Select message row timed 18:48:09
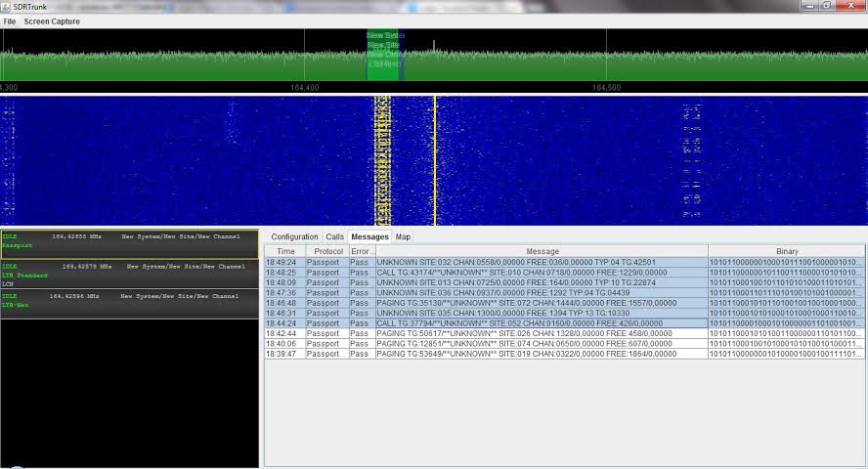The height and width of the screenshot is (469, 868). [565, 282]
